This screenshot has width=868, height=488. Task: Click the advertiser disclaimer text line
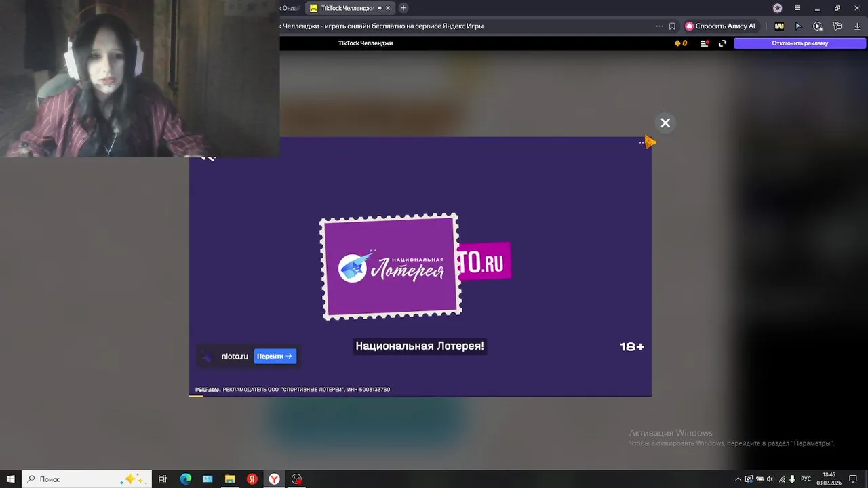tap(294, 390)
